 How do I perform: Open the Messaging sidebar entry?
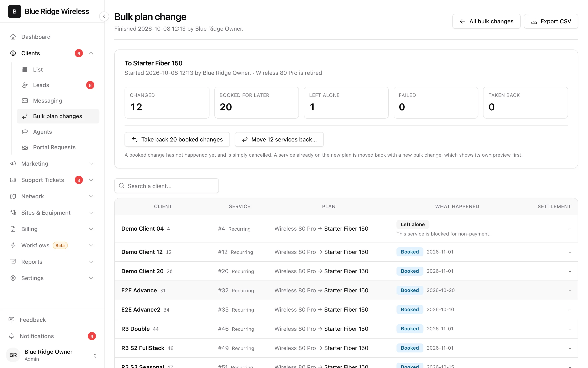pos(58,101)
